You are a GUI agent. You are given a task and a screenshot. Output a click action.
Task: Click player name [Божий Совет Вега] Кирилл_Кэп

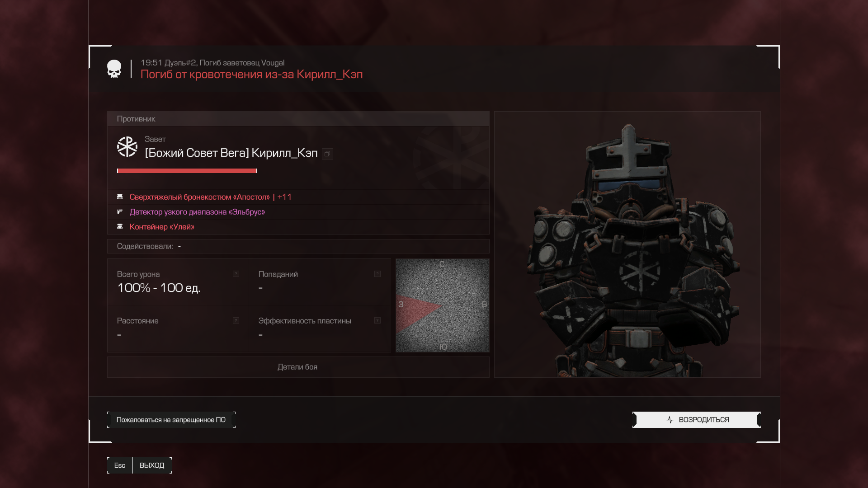point(231,153)
